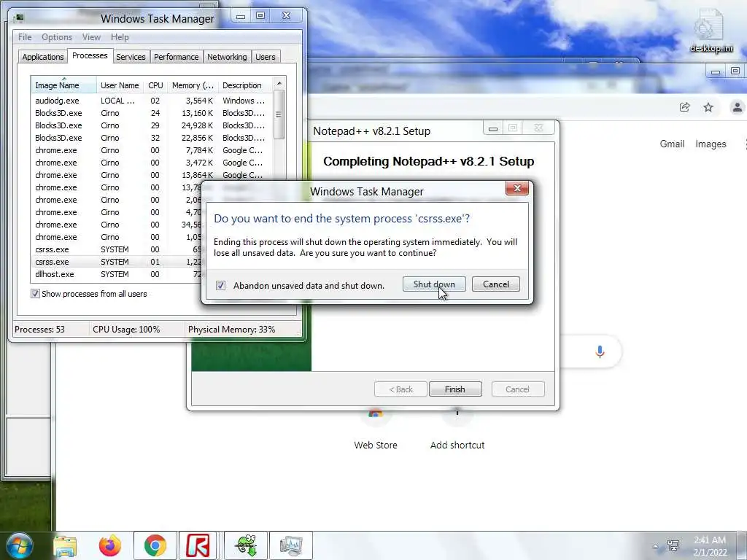Screen dimensions: 747x560
Task: Click the Add shortcut tile
Action: click(x=457, y=429)
